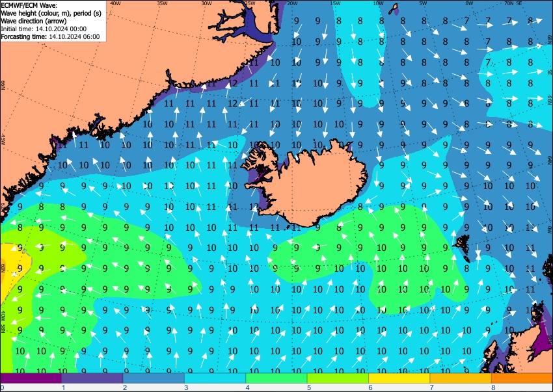
Task: Click the 0W longitude label at top
Action: 469,3
